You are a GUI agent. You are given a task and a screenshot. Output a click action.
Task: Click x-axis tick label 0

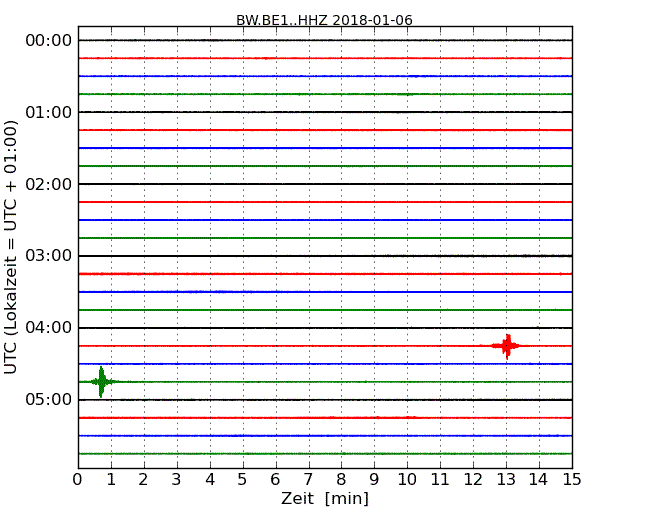(78, 480)
